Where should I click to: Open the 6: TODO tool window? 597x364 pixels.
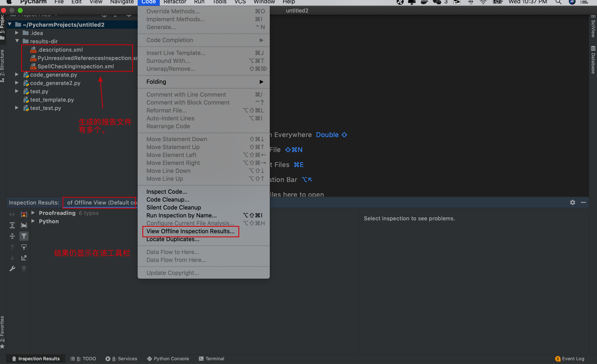pos(83,359)
